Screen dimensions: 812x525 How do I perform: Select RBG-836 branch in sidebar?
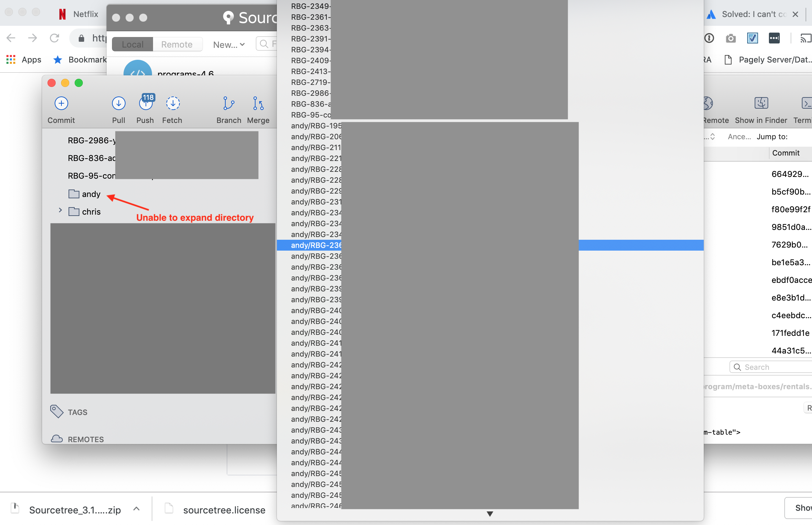[x=92, y=158]
